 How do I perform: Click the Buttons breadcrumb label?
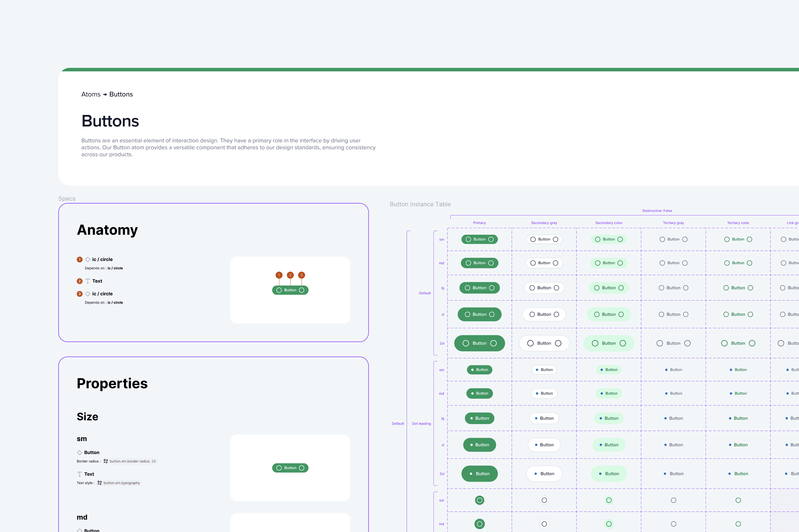121,94
